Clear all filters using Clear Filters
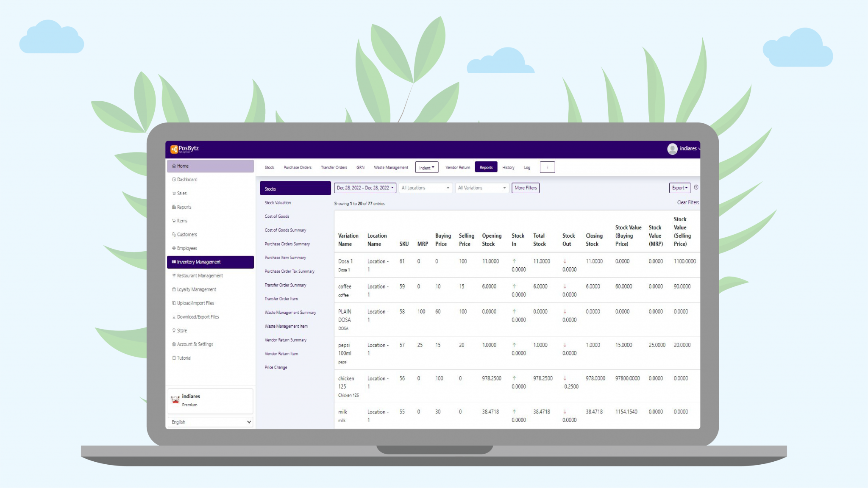This screenshot has width=868, height=488. tap(687, 202)
